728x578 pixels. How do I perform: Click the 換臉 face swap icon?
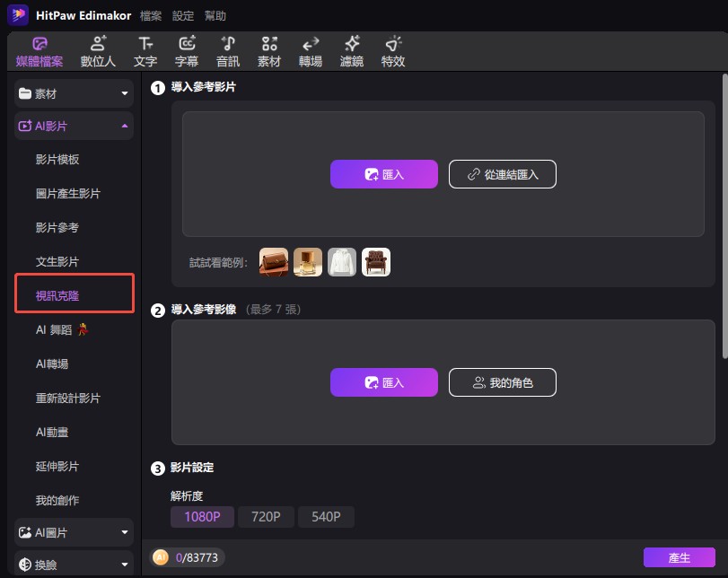click(24, 565)
